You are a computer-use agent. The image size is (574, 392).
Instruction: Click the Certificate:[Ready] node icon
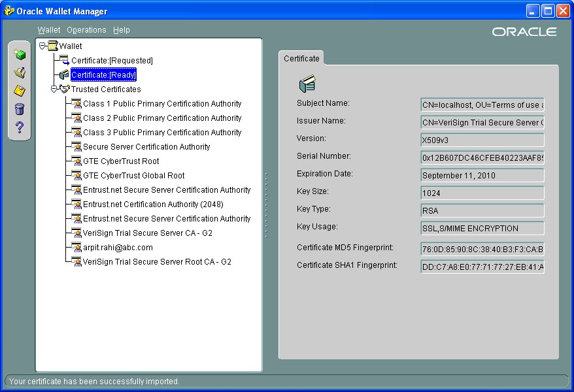pyautogui.click(x=65, y=74)
